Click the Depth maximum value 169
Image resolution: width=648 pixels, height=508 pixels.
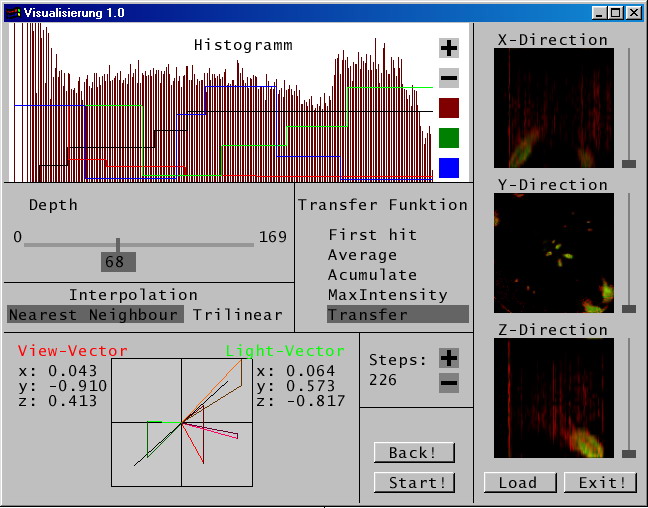273,237
